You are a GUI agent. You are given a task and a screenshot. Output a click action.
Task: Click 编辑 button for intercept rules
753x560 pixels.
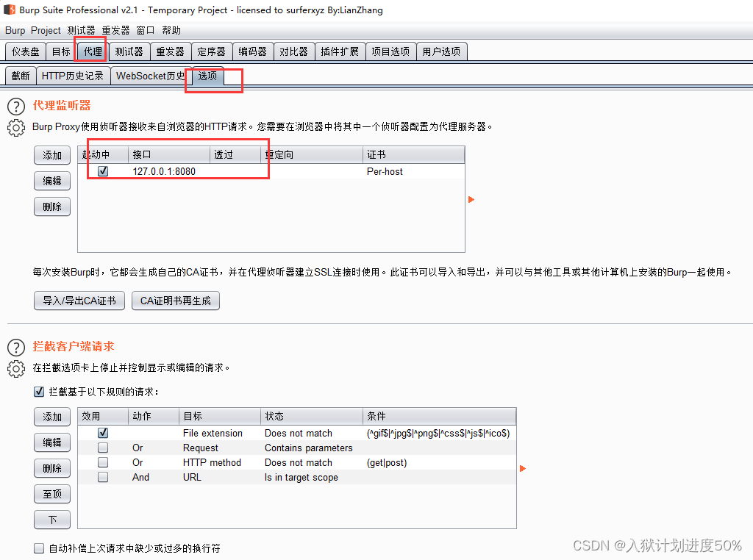coord(52,442)
